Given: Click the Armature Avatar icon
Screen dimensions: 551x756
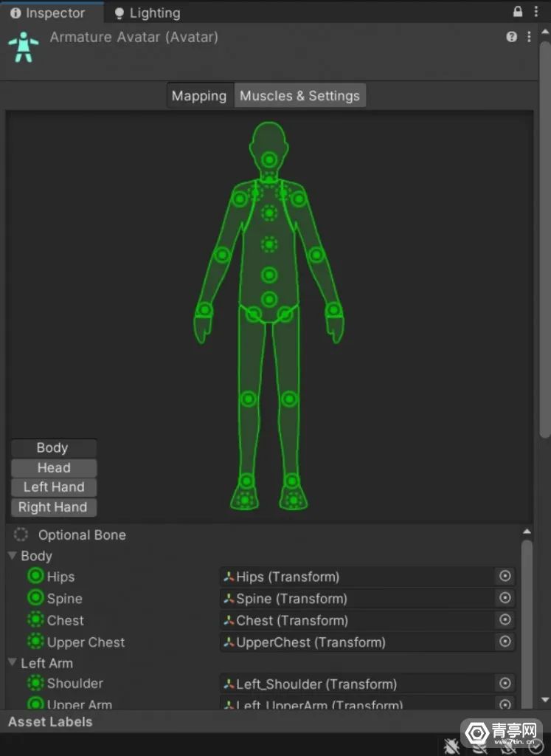Looking at the screenshot, I should point(23,47).
